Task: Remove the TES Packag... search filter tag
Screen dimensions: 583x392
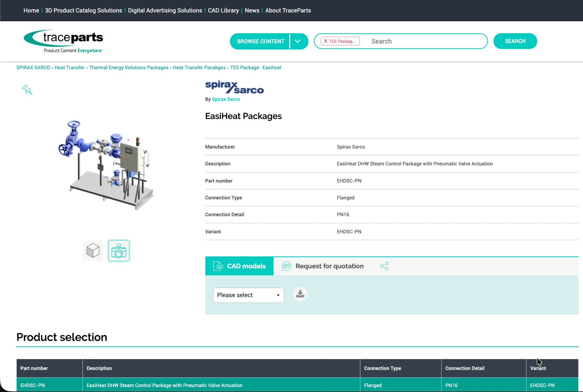Action: tap(326, 41)
